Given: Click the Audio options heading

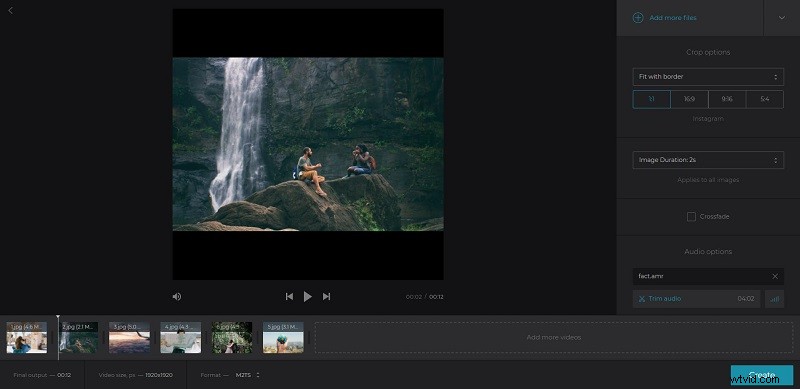Looking at the screenshot, I should point(708,251).
